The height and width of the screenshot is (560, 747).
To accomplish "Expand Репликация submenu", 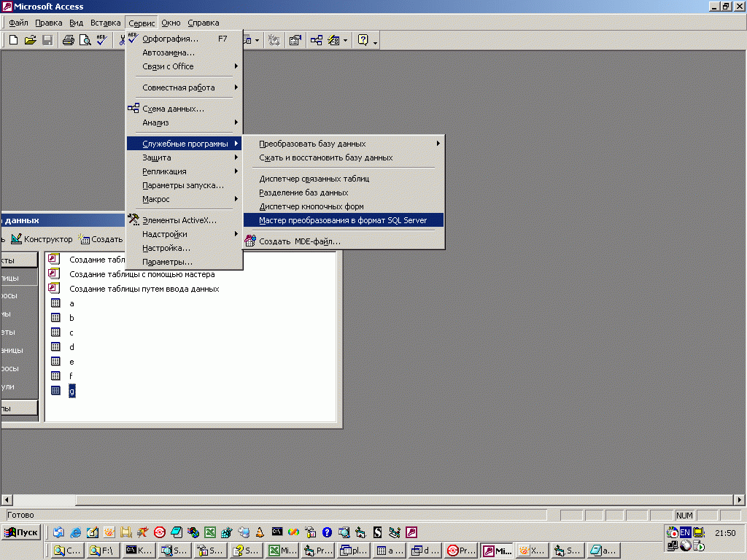I will click(x=185, y=171).
